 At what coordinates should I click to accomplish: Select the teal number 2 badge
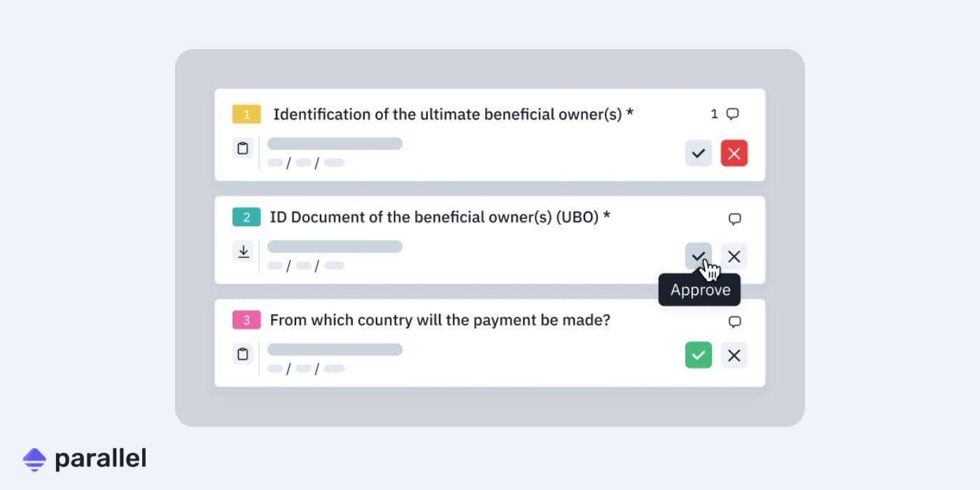pos(246,217)
